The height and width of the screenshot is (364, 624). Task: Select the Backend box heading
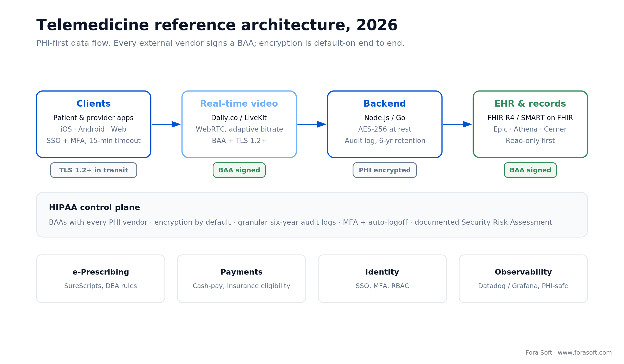(385, 103)
